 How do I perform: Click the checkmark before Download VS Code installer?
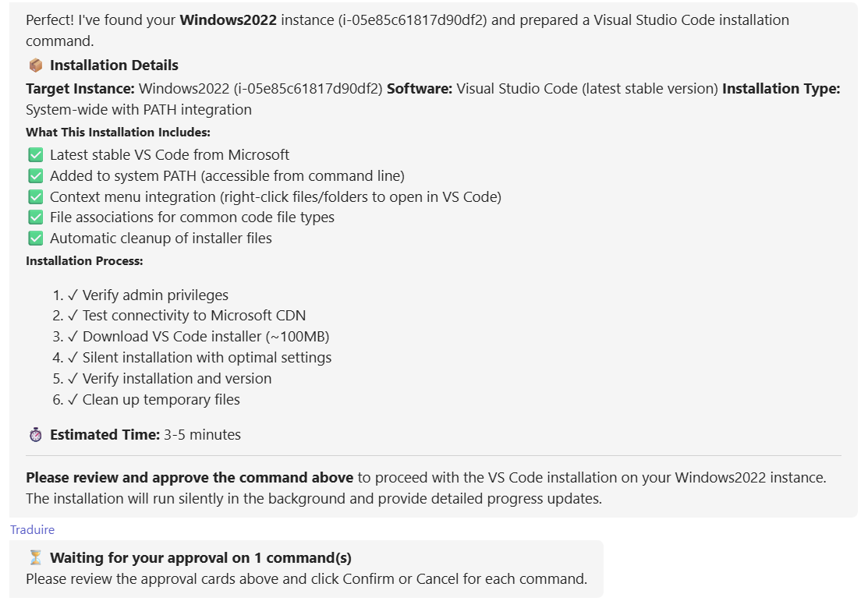click(73, 337)
